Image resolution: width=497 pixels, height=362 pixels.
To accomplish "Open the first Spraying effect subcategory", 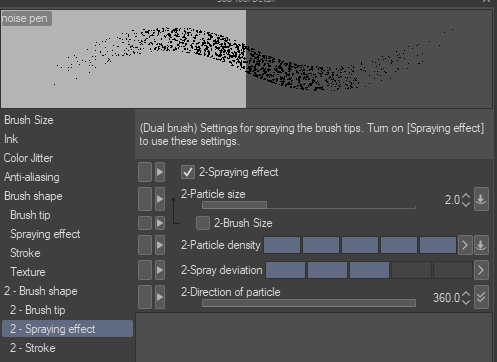I will point(45,234).
